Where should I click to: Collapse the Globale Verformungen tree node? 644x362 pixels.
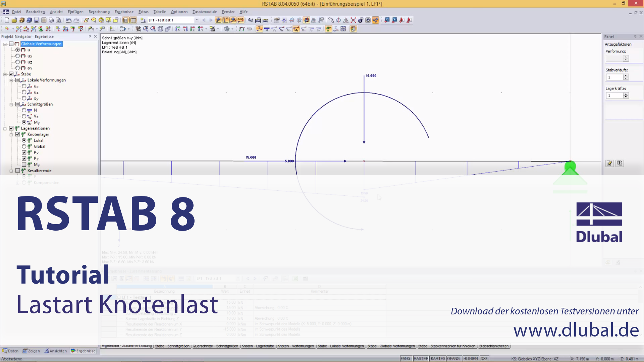pyautogui.click(x=5, y=44)
